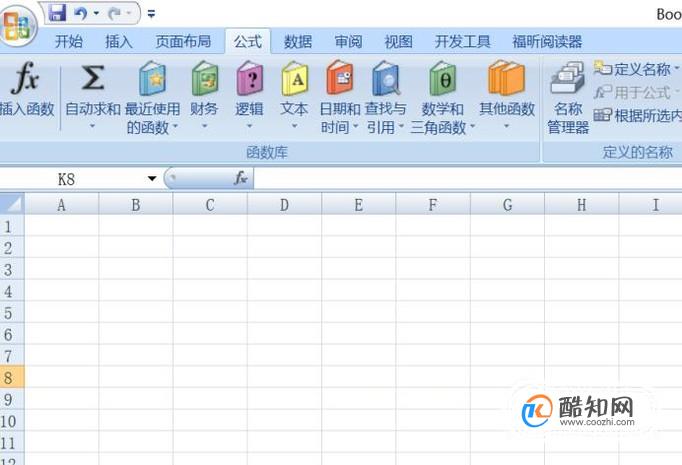Select row 6 header

pos(12,335)
